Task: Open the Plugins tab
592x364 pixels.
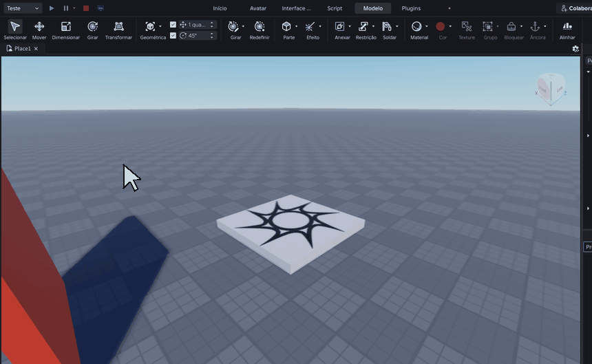Action: click(411, 8)
